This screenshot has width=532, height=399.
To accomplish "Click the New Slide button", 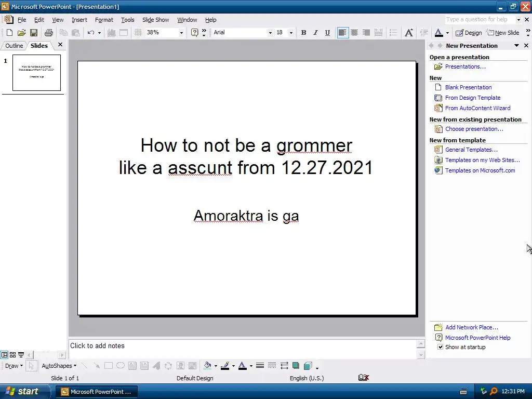I will 503,33.
